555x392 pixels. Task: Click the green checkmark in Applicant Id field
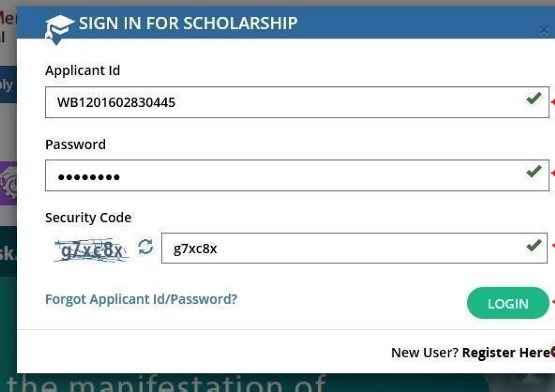534,98
